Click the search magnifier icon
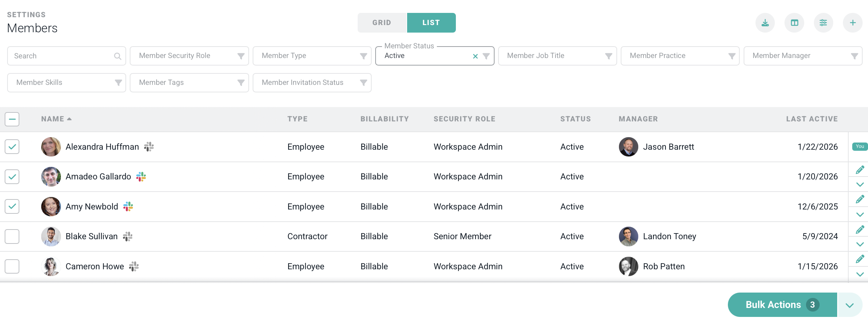868x323 pixels. click(118, 56)
